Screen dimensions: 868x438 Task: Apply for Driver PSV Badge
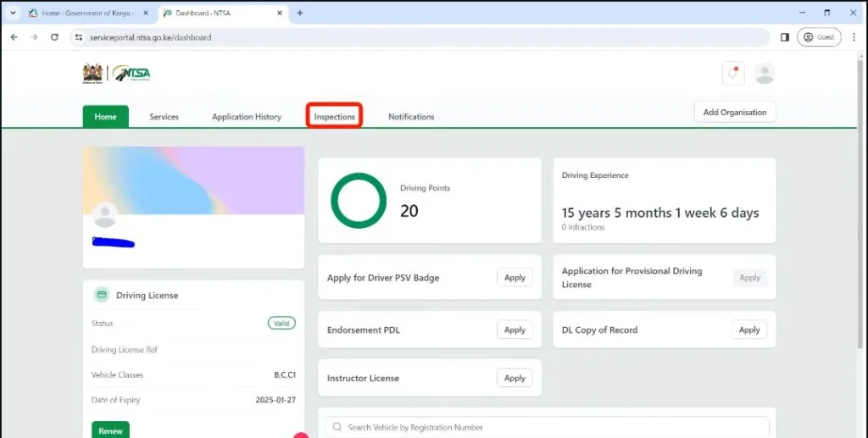point(515,278)
